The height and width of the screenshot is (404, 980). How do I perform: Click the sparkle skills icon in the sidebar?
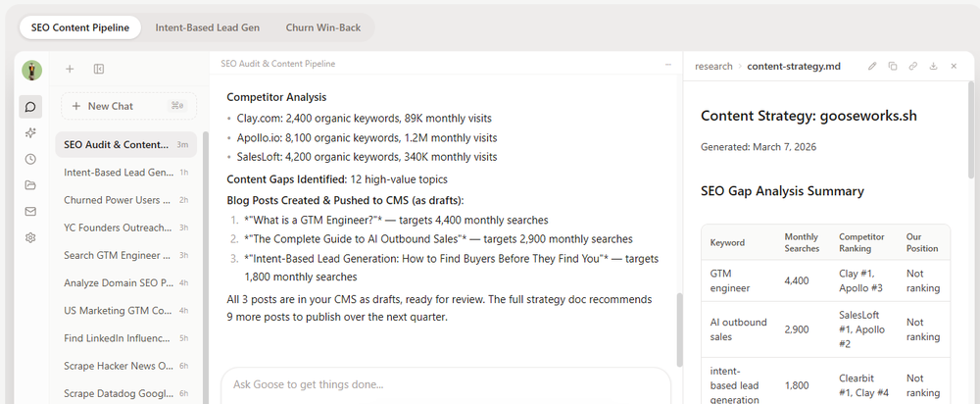pos(30,132)
